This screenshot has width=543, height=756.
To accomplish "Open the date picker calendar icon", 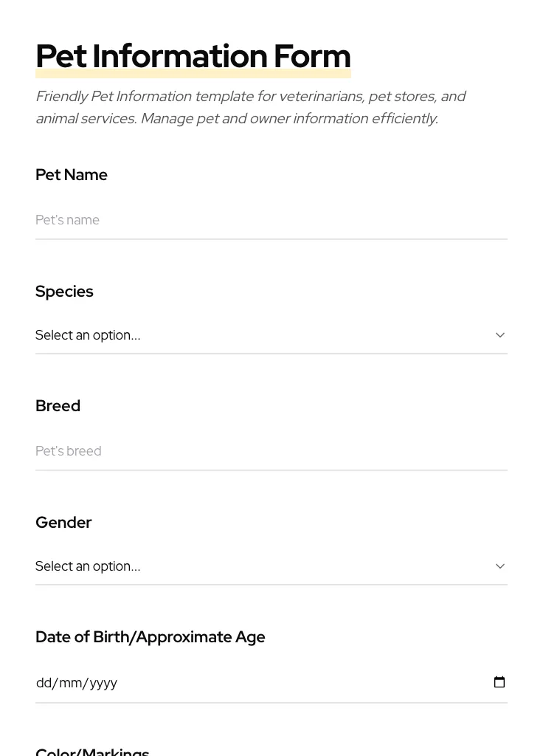I will pos(499,681).
